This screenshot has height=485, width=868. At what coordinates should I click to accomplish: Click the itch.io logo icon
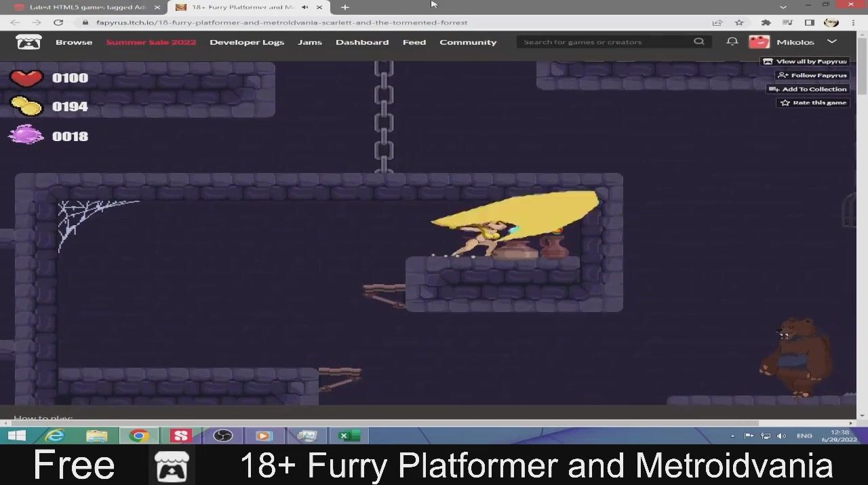28,42
